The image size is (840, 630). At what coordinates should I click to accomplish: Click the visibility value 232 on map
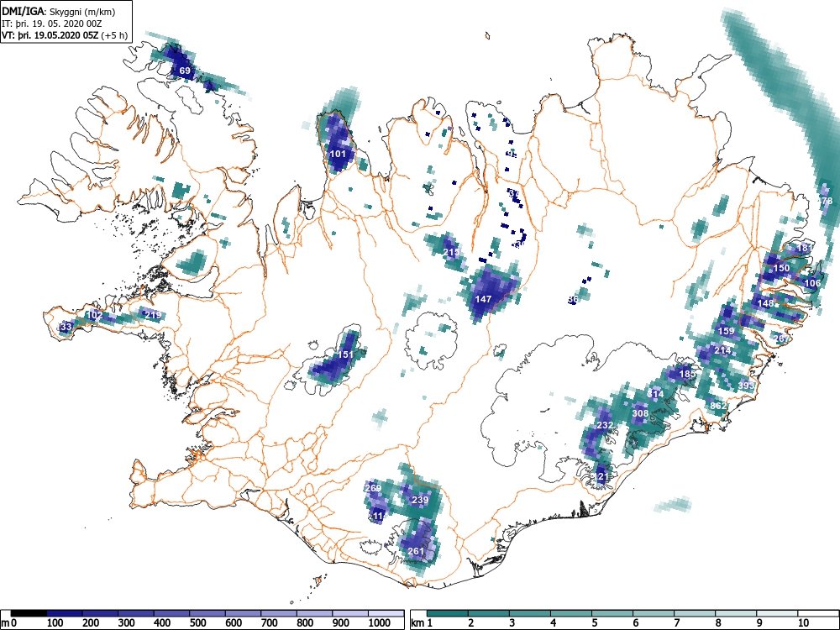click(x=605, y=425)
